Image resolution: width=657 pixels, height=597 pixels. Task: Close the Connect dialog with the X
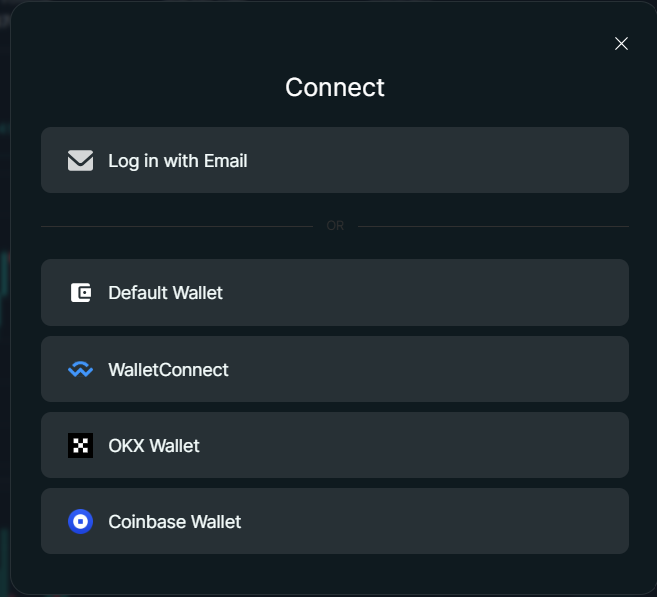click(x=621, y=43)
